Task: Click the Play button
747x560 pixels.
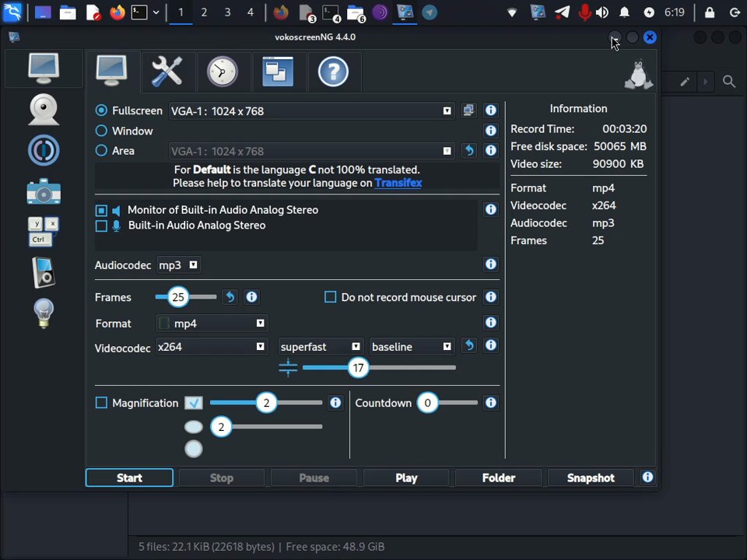Action: pyautogui.click(x=406, y=478)
